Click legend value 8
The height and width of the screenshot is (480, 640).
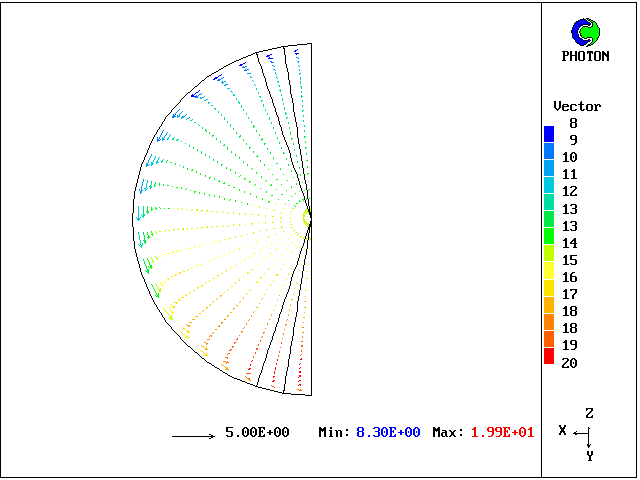pos(573,123)
